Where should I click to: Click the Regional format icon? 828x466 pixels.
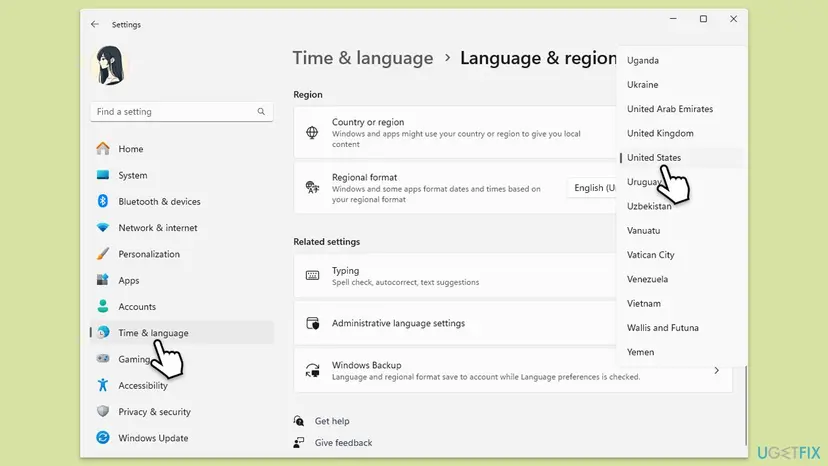click(312, 187)
